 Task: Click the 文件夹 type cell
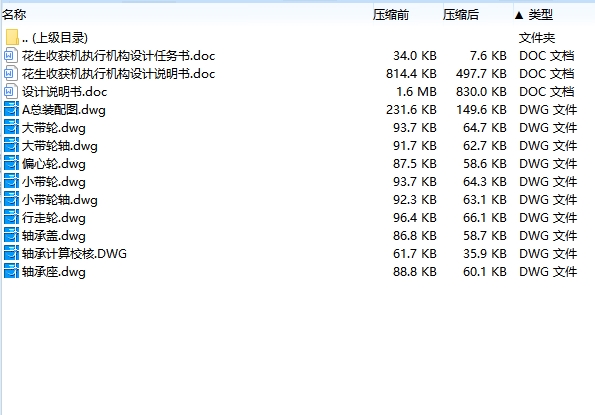click(x=537, y=38)
